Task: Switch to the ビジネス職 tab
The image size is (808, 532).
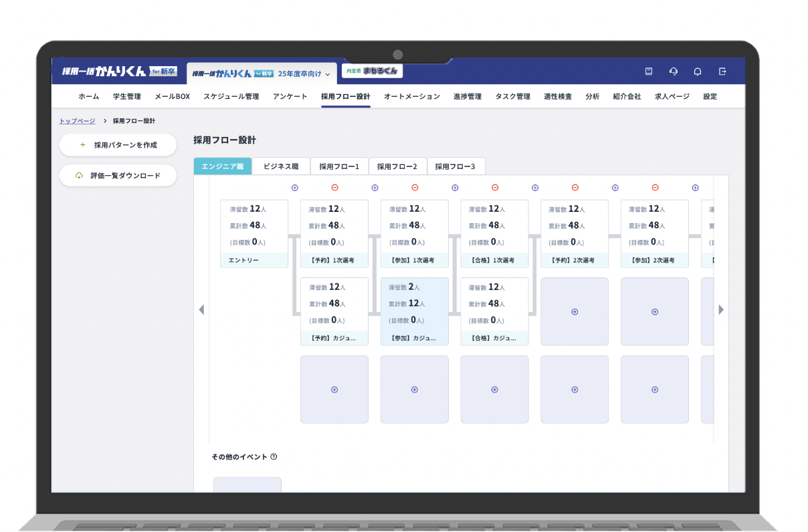Action: [281, 166]
